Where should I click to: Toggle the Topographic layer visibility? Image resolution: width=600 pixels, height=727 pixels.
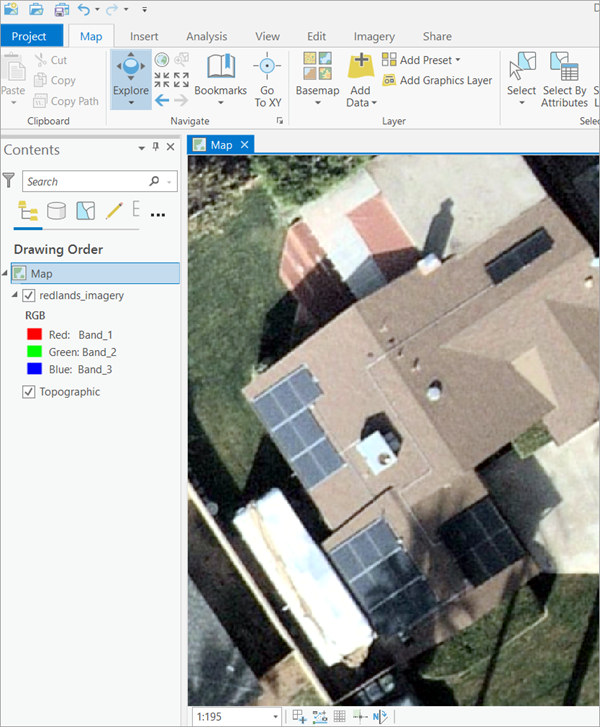pyautogui.click(x=28, y=392)
